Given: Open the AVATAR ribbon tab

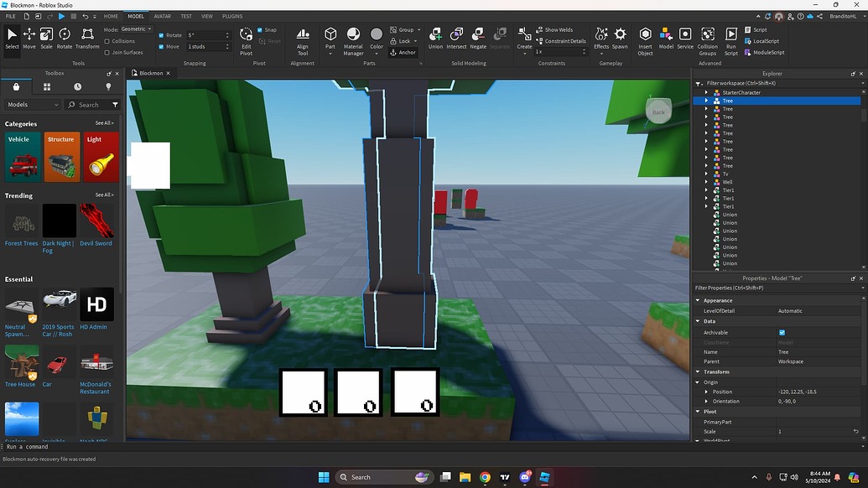Looking at the screenshot, I should (x=162, y=17).
